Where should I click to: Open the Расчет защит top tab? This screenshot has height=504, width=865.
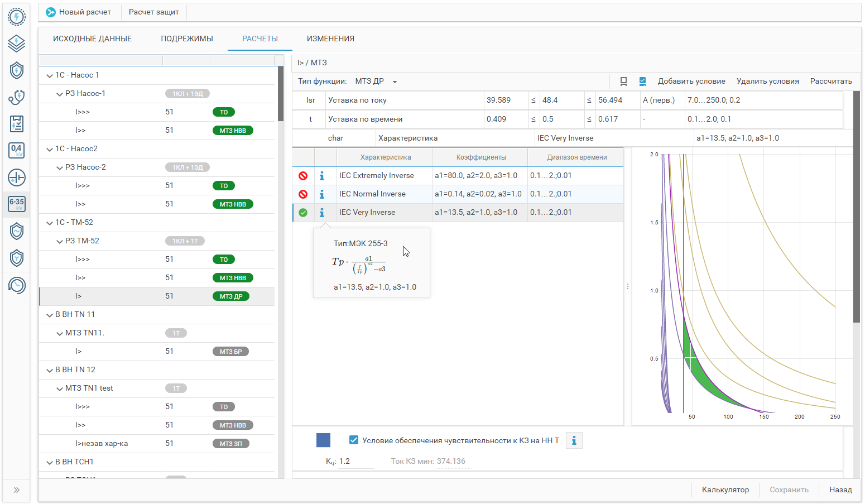(x=154, y=12)
